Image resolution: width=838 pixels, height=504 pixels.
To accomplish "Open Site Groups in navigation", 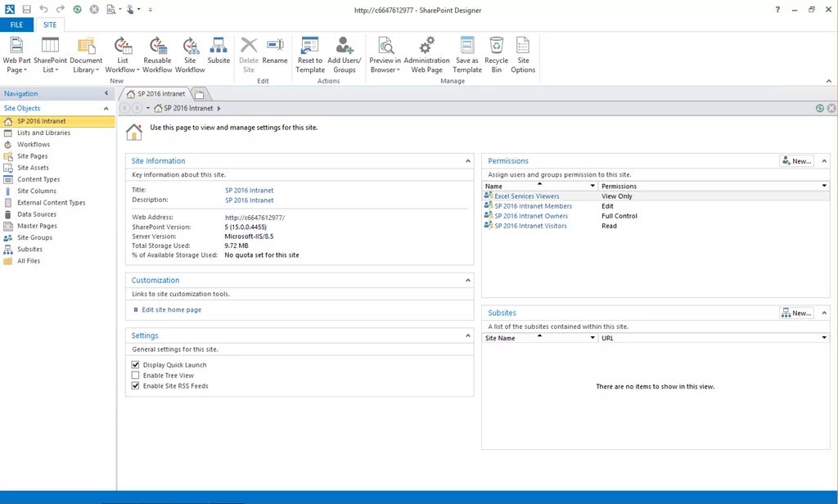I will pos(34,237).
